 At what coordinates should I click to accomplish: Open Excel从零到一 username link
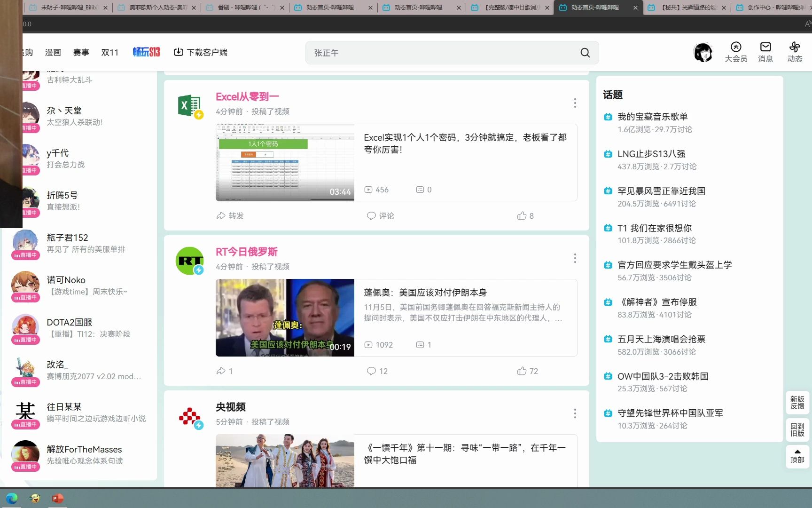point(247,96)
